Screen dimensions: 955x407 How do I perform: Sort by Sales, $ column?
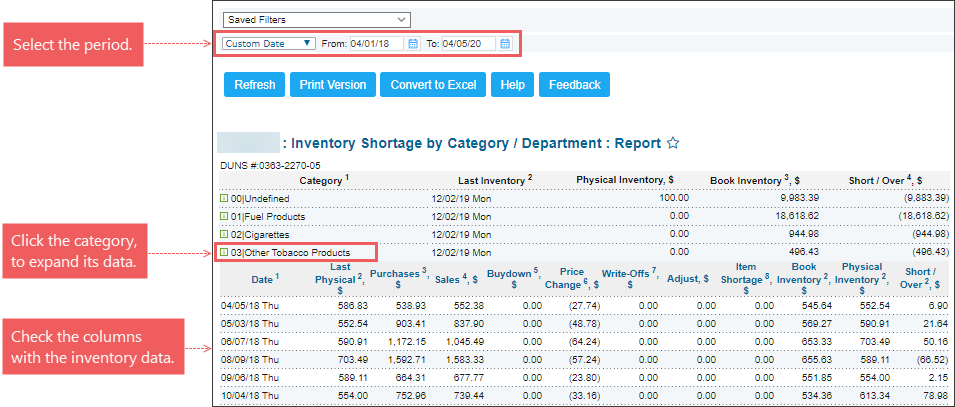click(x=456, y=279)
